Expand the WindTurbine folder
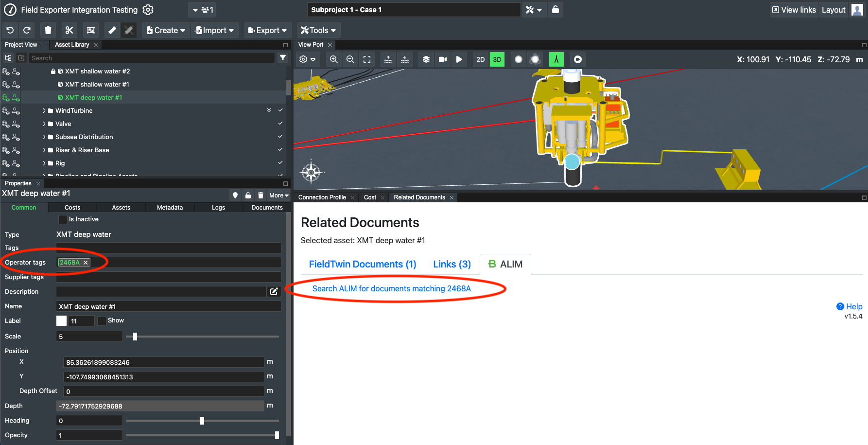This screenshot has width=868, height=445. click(44, 110)
